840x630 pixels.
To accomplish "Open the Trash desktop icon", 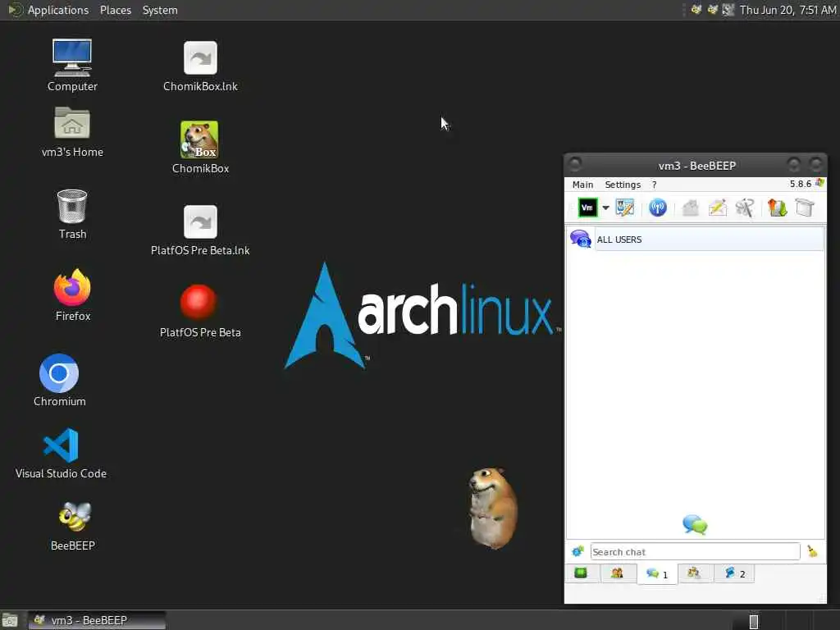I will point(72,214).
